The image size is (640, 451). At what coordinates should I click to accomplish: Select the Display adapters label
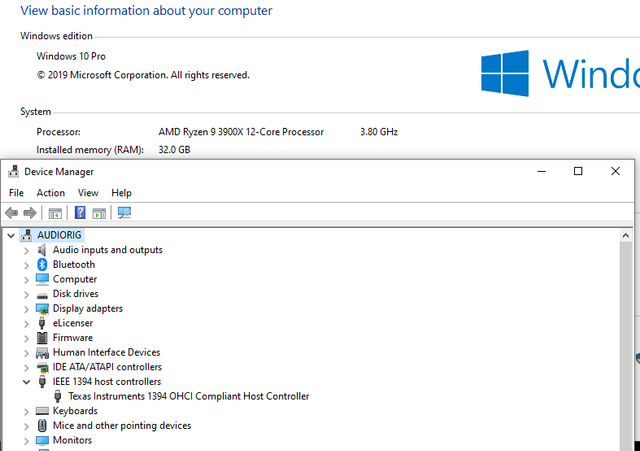click(88, 309)
